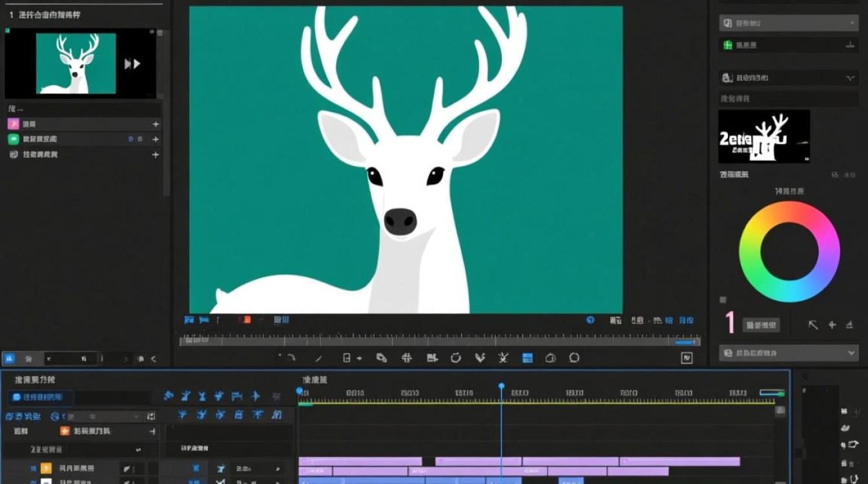Select the diagonal line pen tool
Viewport: 868px width, 484px height.
pyautogui.click(x=318, y=358)
